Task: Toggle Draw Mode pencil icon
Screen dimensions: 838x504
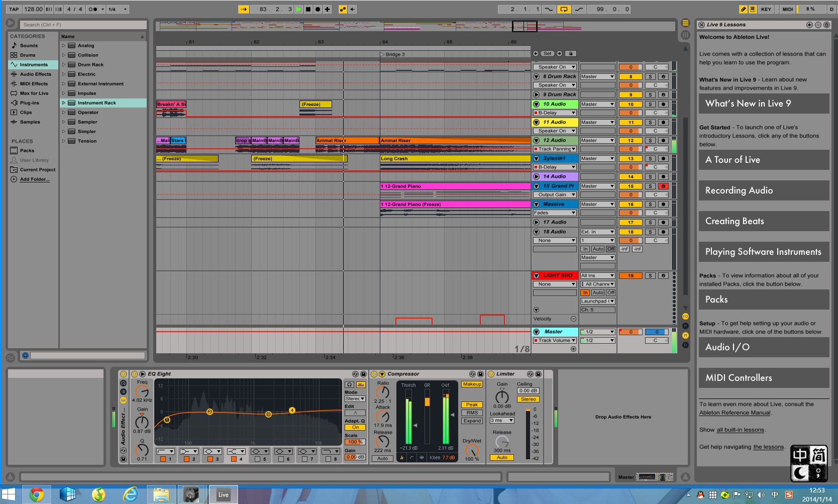Action: coord(743,9)
